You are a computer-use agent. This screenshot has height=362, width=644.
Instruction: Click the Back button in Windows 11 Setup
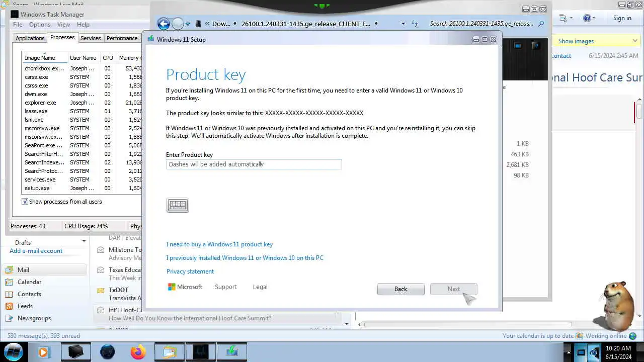point(400,289)
